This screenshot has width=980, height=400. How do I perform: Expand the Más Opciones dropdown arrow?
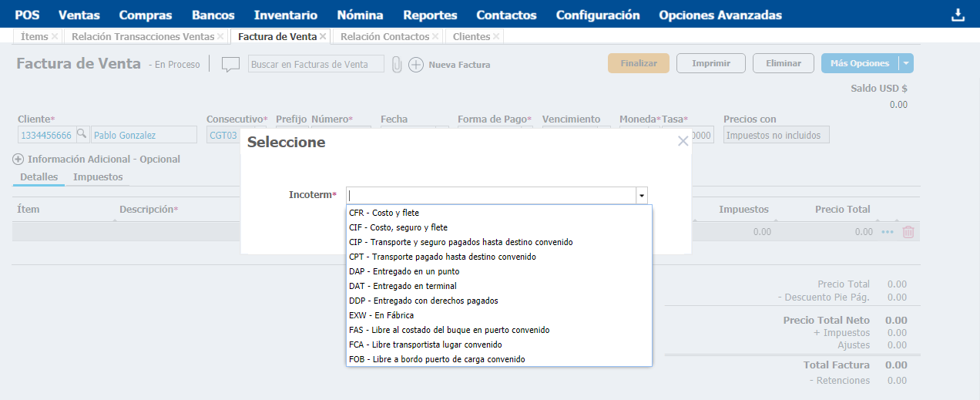[x=906, y=64]
